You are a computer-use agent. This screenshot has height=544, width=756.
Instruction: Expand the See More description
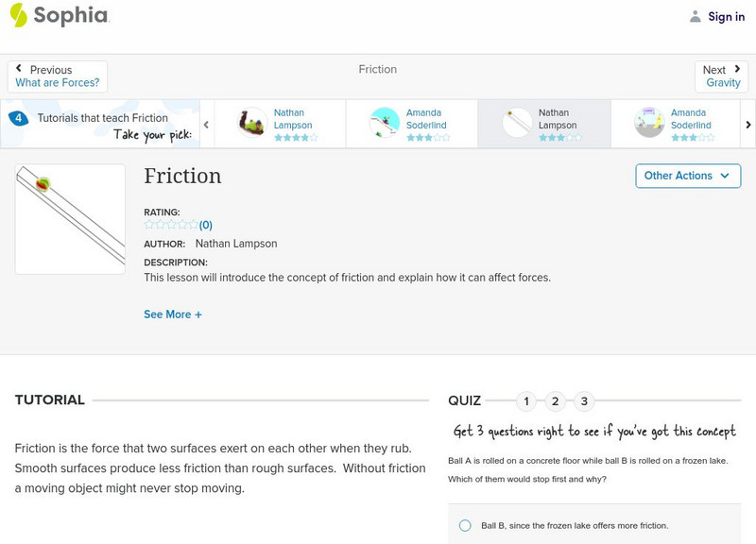[x=173, y=314]
